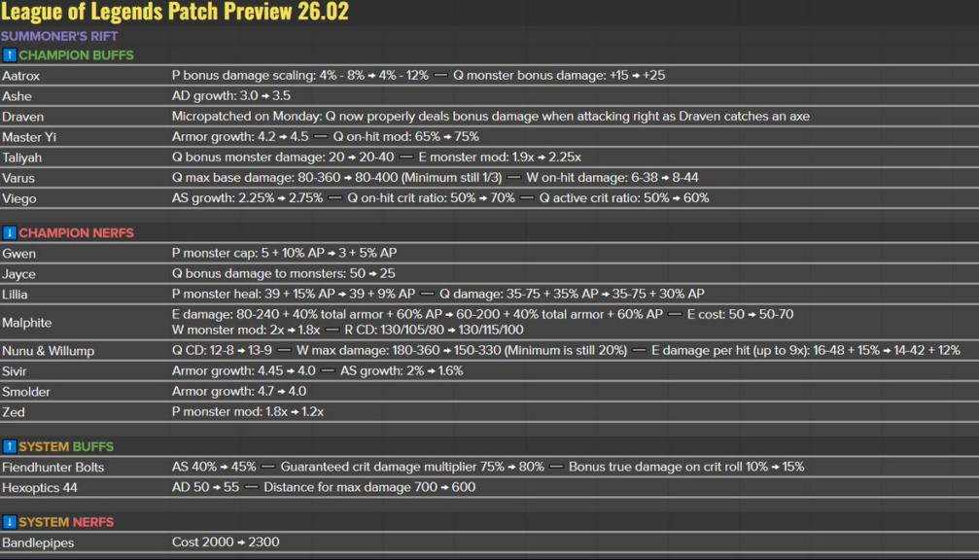Click Aatrox's P bonus damage scaling change

[300, 75]
